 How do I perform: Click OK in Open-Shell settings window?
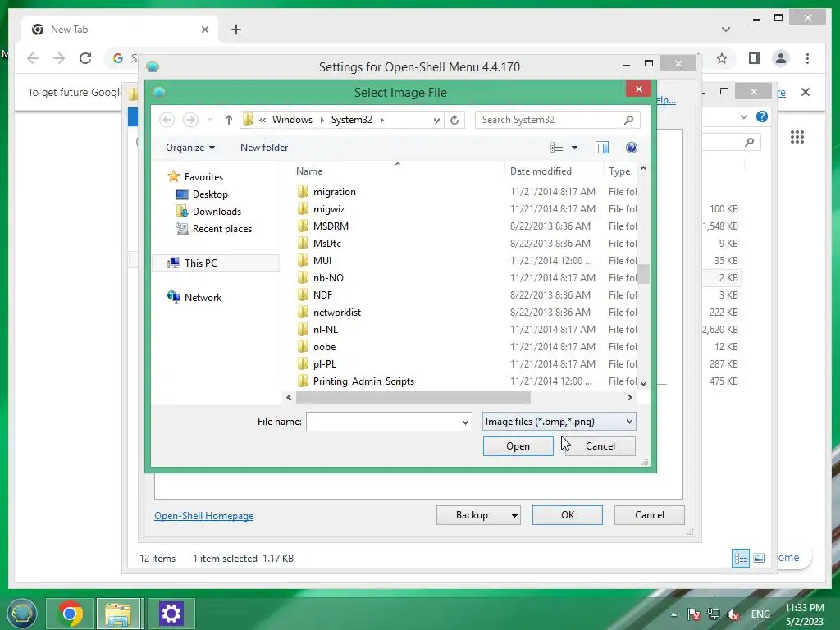tap(568, 515)
